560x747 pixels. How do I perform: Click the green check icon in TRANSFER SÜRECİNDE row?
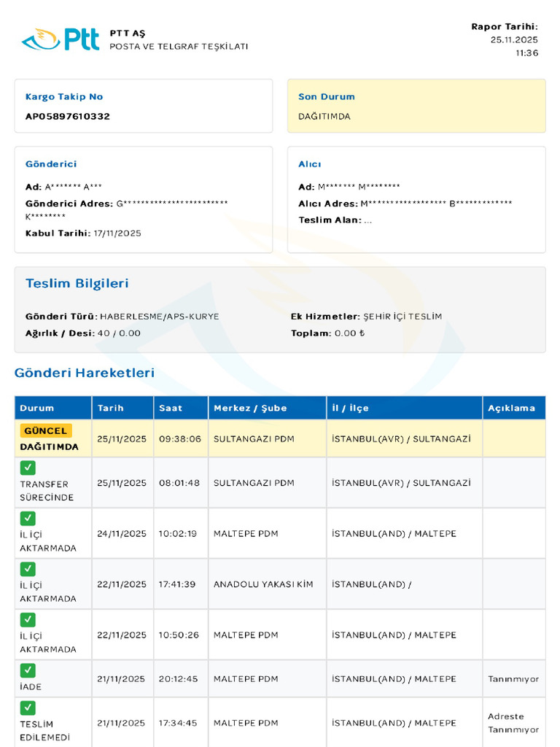(x=28, y=468)
